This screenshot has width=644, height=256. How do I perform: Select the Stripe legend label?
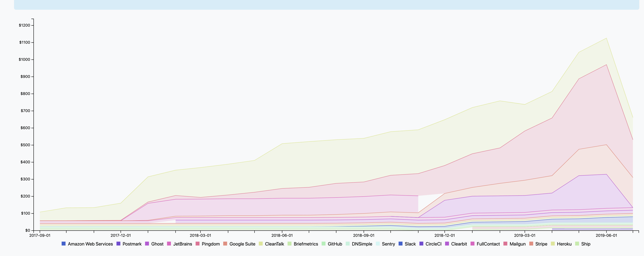[x=541, y=244]
